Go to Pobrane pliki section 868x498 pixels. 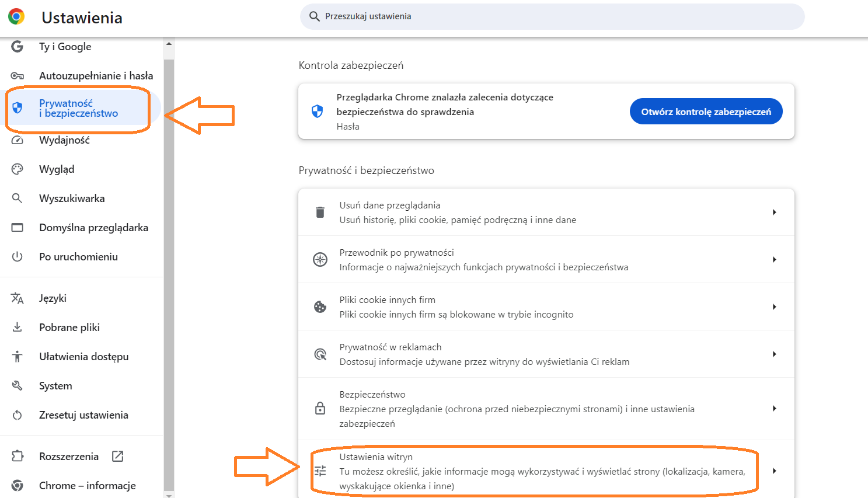pos(69,328)
